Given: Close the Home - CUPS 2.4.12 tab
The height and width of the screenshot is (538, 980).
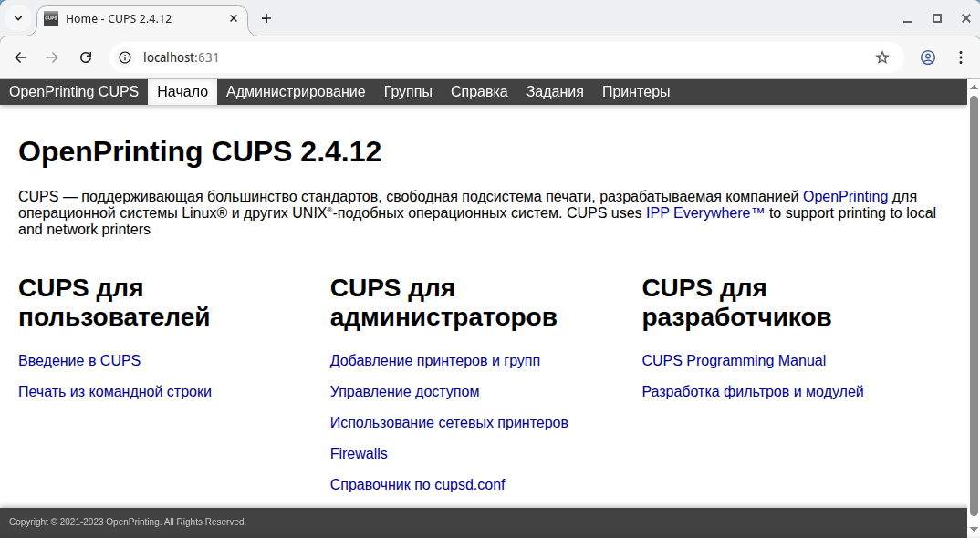Looking at the screenshot, I should tap(235, 18).
